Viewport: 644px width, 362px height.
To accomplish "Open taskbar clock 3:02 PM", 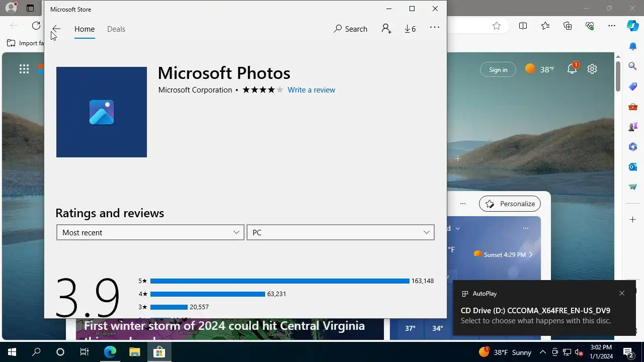I will pos(601,352).
